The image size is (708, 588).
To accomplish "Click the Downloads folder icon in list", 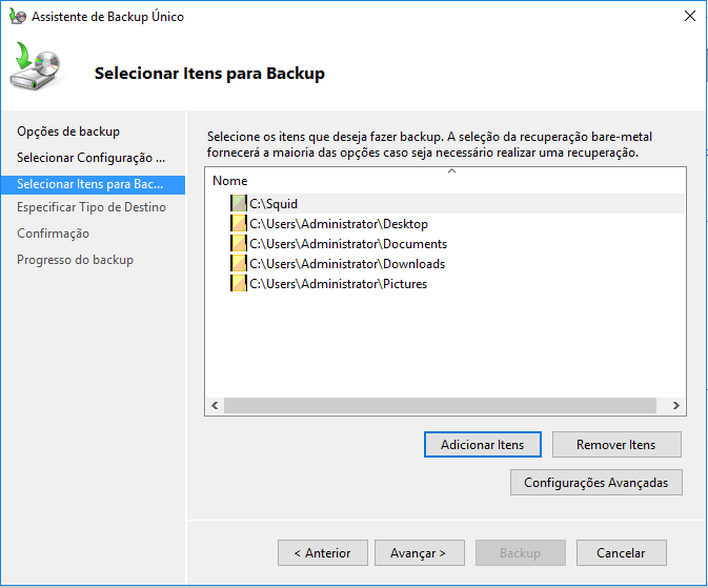I will [238, 263].
